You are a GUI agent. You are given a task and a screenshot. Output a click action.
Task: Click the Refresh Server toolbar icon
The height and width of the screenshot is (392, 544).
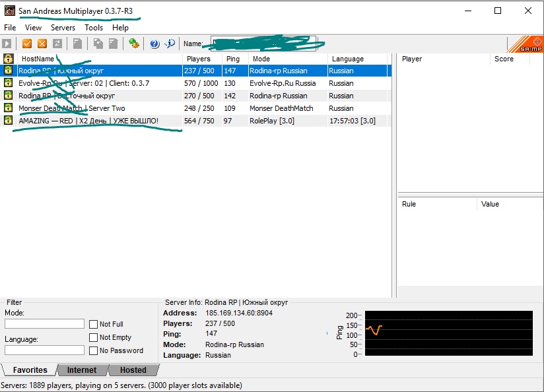(57, 44)
